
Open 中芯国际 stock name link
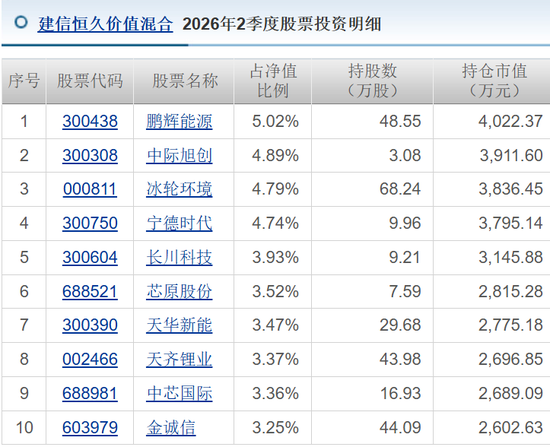[179, 393]
